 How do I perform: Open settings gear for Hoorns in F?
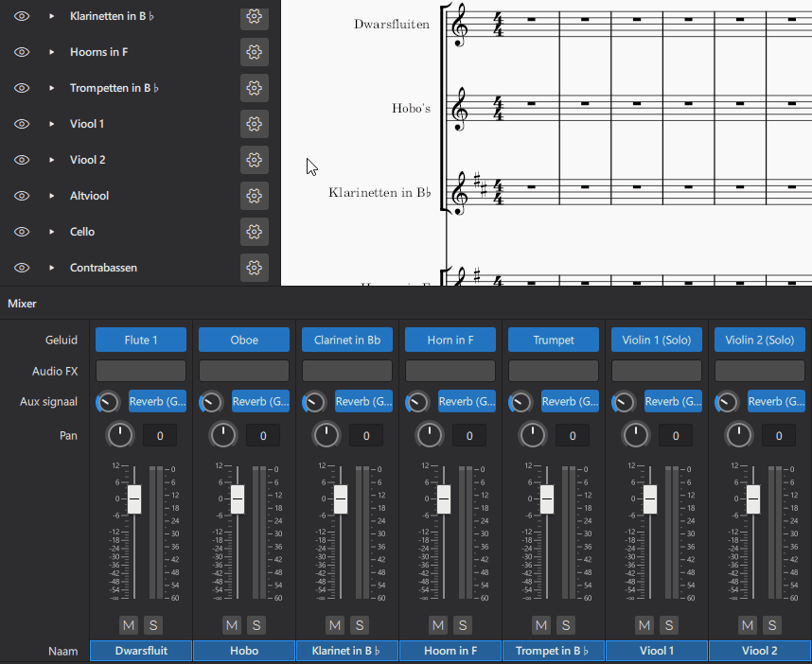tap(254, 52)
